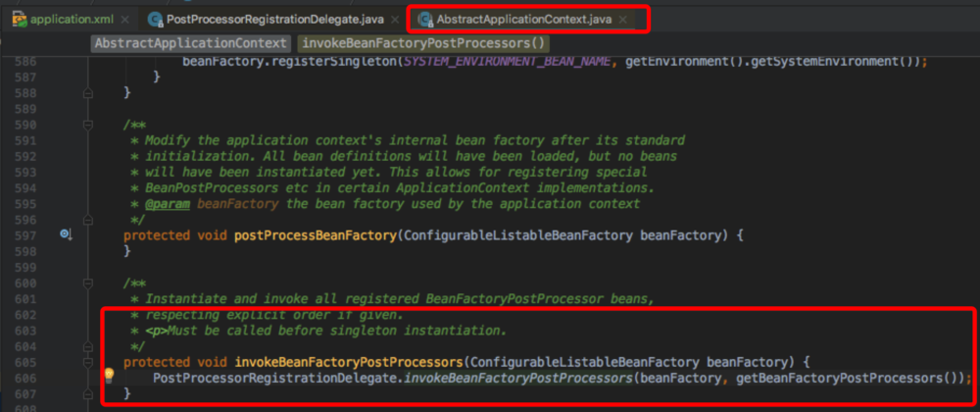Click line number 605 in the gutter

(25, 363)
